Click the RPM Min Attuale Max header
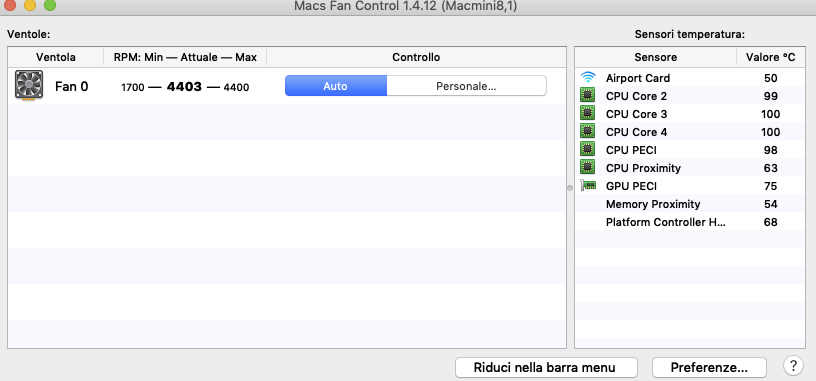This screenshot has height=381, width=816. (185, 57)
